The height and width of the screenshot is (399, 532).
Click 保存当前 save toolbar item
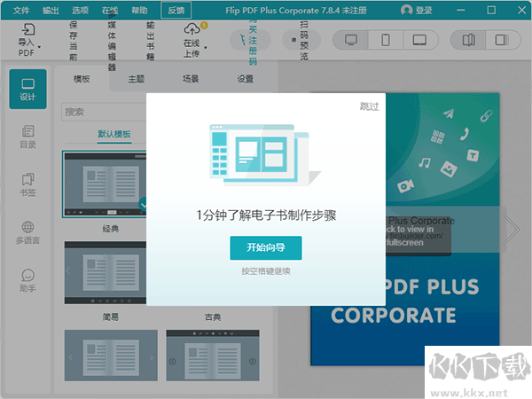74,41
